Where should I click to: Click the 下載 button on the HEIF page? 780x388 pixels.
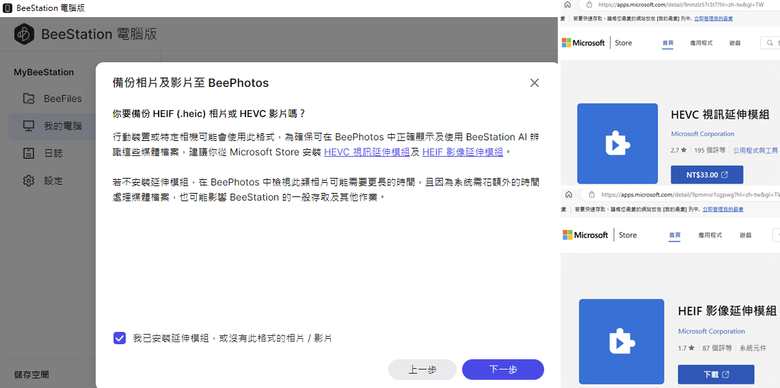click(716, 375)
